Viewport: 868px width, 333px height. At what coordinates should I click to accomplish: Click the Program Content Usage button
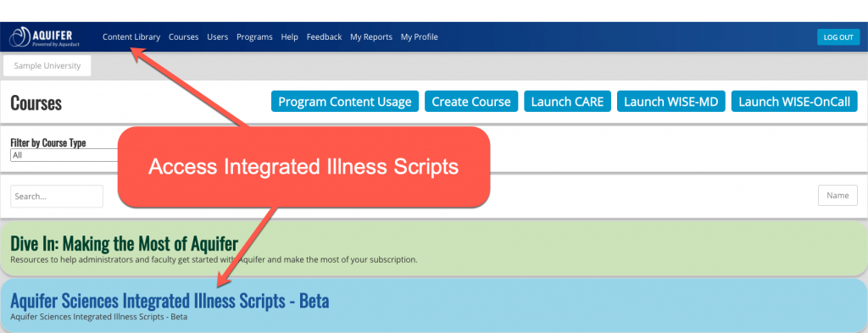tap(345, 101)
